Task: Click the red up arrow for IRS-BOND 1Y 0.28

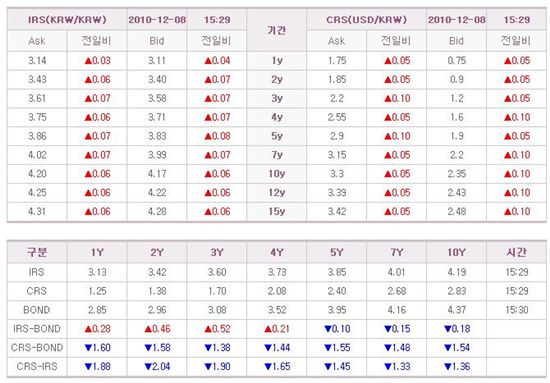Action: pos(88,329)
